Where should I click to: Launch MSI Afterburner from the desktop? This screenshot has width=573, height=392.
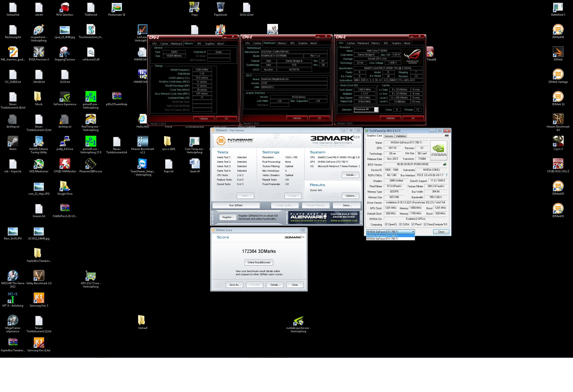[x=39, y=166]
